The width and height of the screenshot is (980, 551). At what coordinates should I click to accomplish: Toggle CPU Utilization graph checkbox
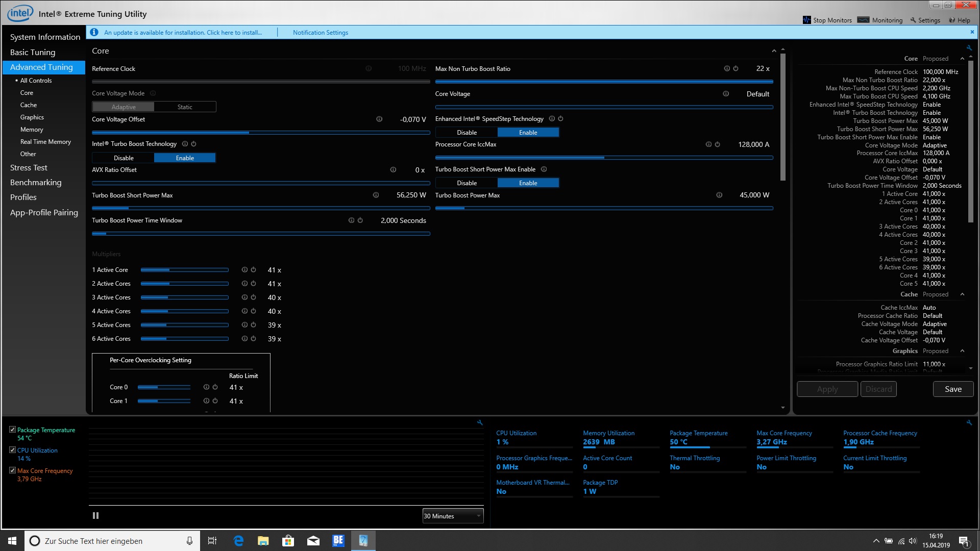click(12, 450)
